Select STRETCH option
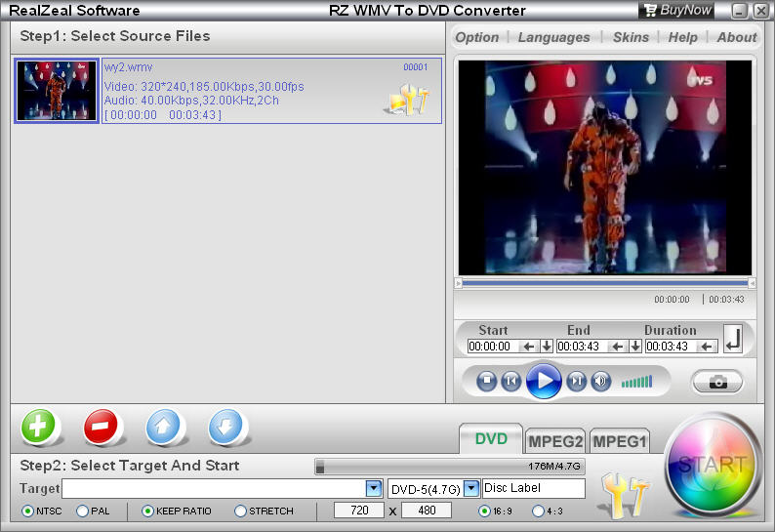The image size is (775, 532). tap(264, 511)
